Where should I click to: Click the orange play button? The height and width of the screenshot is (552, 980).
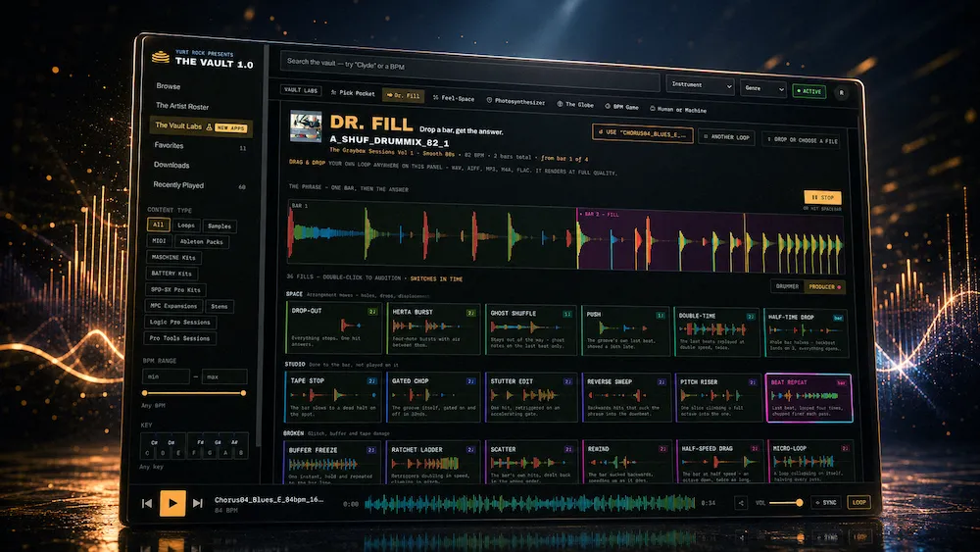172,503
